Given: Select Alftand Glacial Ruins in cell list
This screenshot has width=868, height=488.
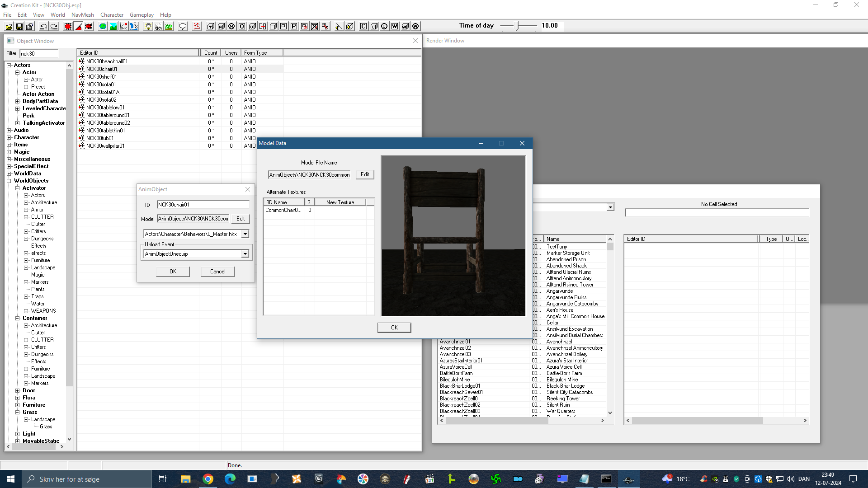Looking at the screenshot, I should tap(568, 272).
